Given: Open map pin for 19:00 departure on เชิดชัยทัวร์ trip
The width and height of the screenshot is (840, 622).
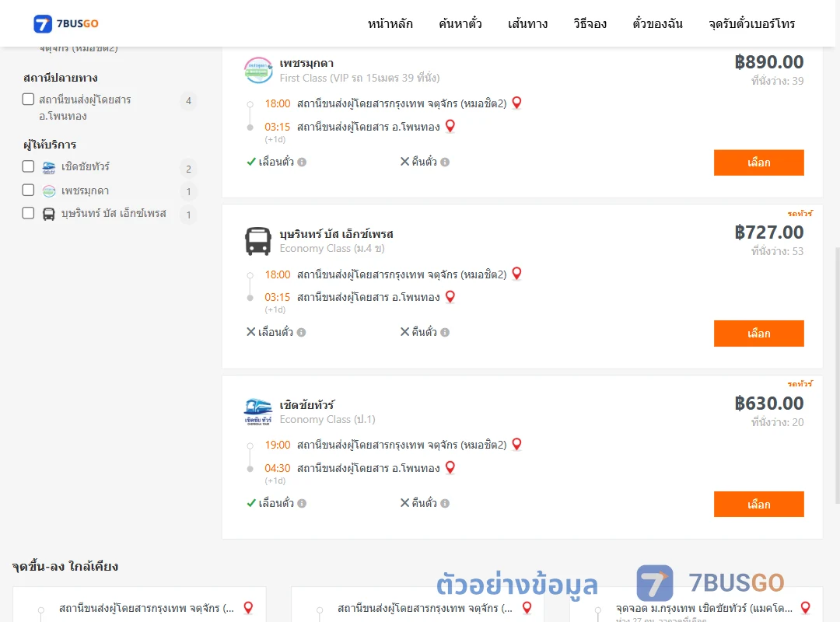Looking at the screenshot, I should click(x=516, y=445).
